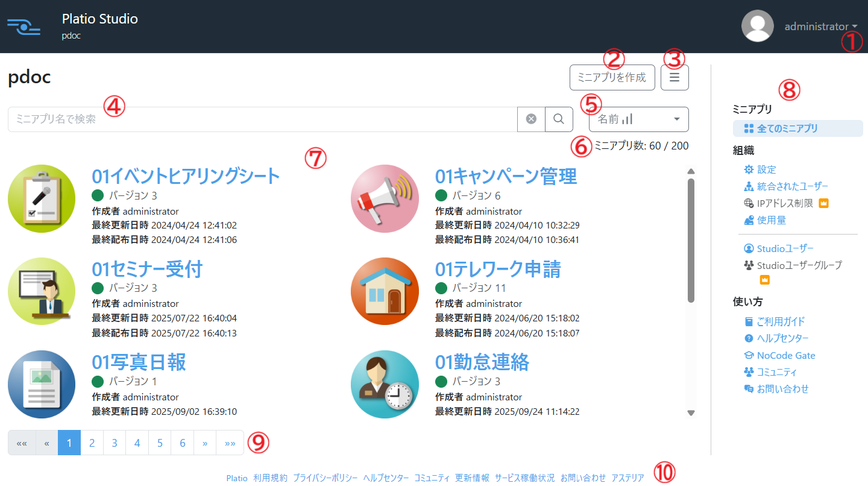The image size is (868, 486).
Task: Click the Platio Studio logo icon
Action: [x=24, y=27]
